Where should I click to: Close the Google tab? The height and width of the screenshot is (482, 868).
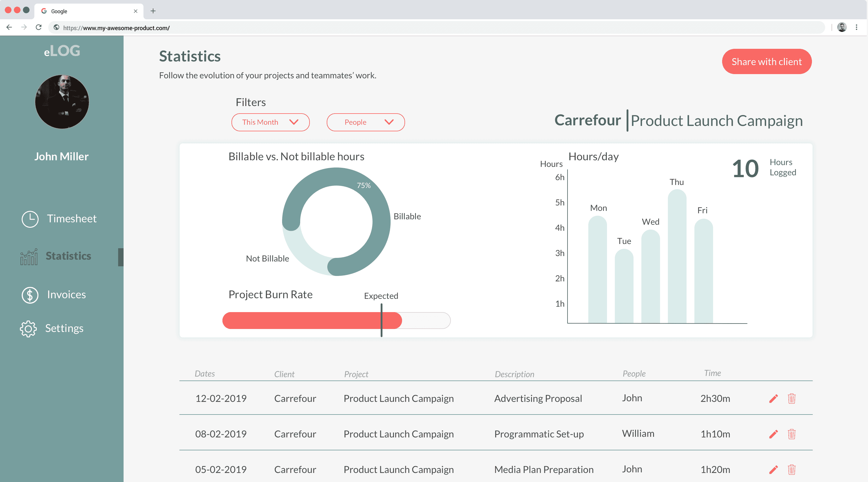coord(135,11)
